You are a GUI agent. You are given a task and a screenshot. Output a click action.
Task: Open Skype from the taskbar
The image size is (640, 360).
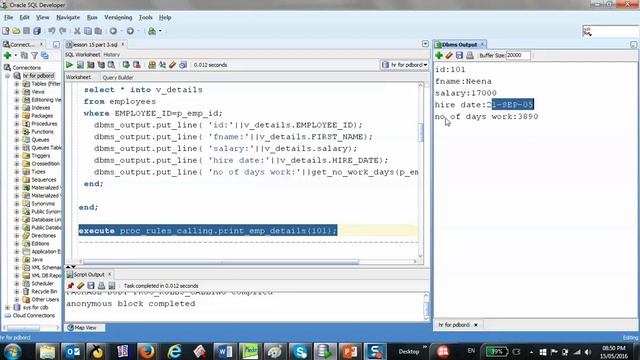300,351
